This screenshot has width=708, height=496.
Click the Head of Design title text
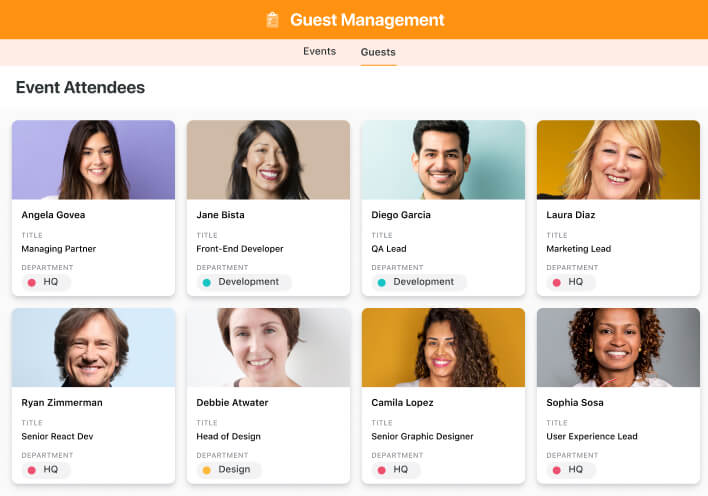point(228,436)
